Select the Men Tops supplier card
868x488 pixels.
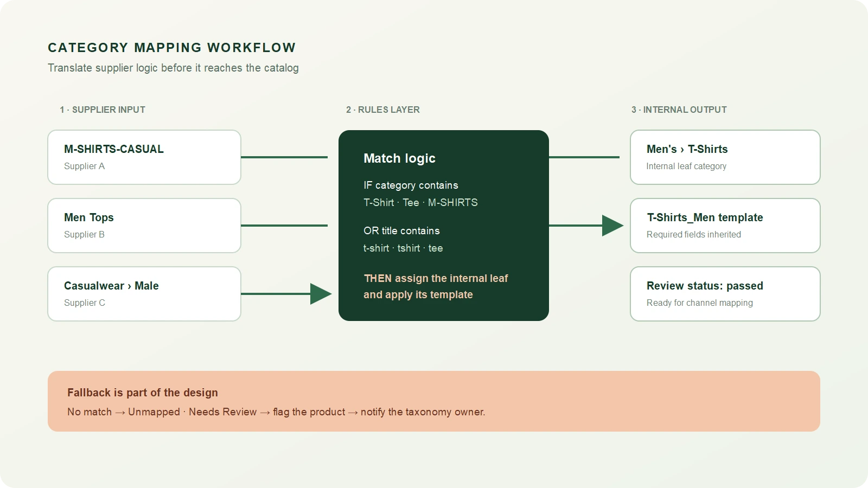[144, 226]
